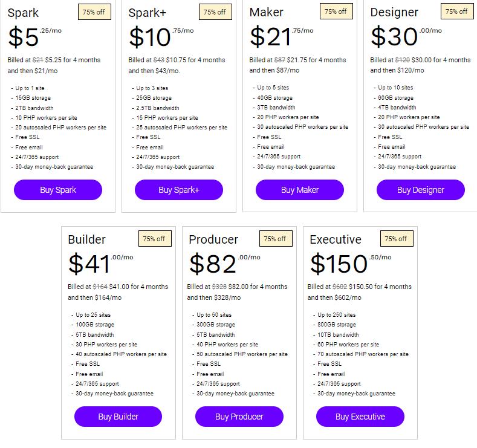
Task: Choose the Buy Designer button
Action: 421,190
